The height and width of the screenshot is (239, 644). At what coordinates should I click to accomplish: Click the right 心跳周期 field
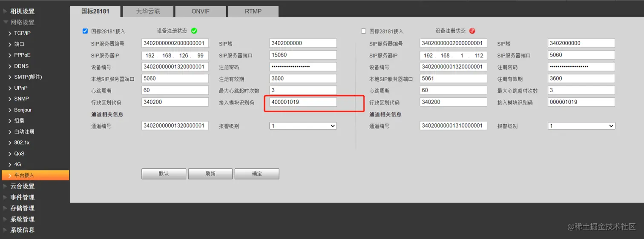click(454, 91)
